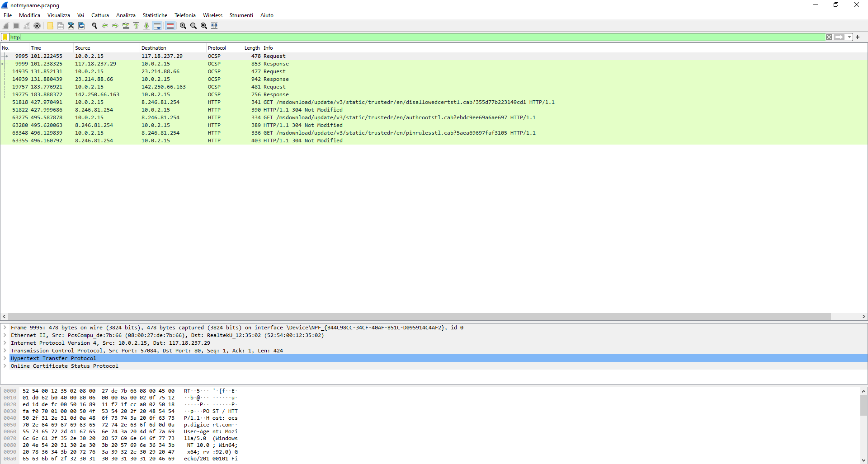Click zoom in on packet text icon
Screen dimensions: 868x464
[x=183, y=26]
